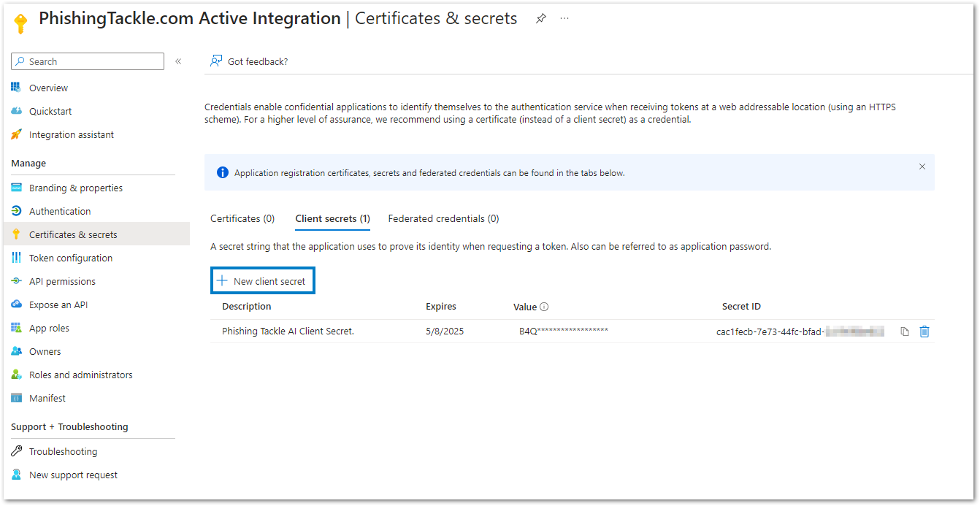Navigate to Authentication settings
The width and height of the screenshot is (980, 506).
[60, 211]
